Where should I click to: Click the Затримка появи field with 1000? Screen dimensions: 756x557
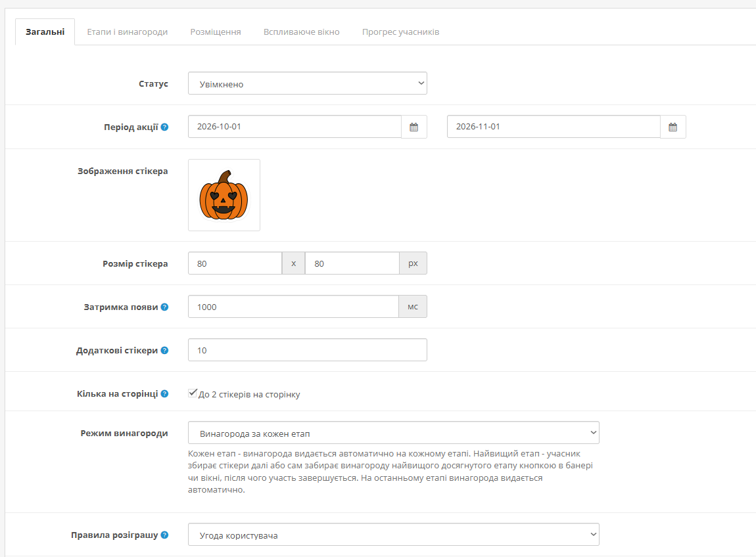[293, 307]
